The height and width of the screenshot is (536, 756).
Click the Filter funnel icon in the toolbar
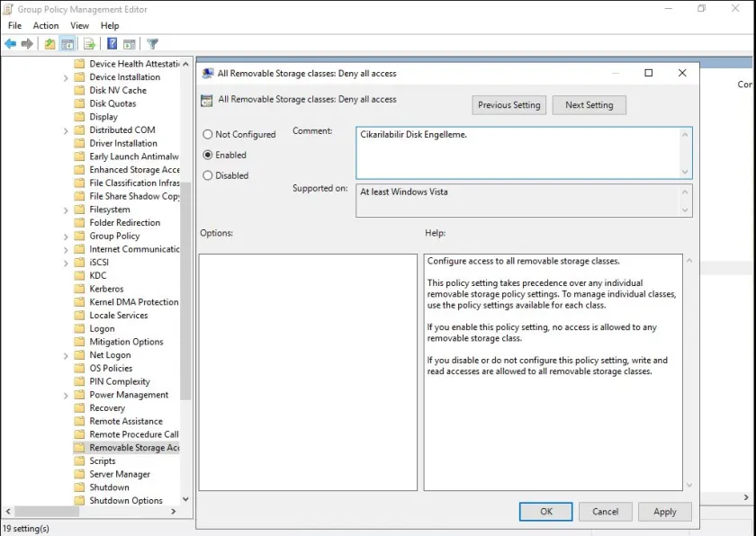tap(152, 43)
